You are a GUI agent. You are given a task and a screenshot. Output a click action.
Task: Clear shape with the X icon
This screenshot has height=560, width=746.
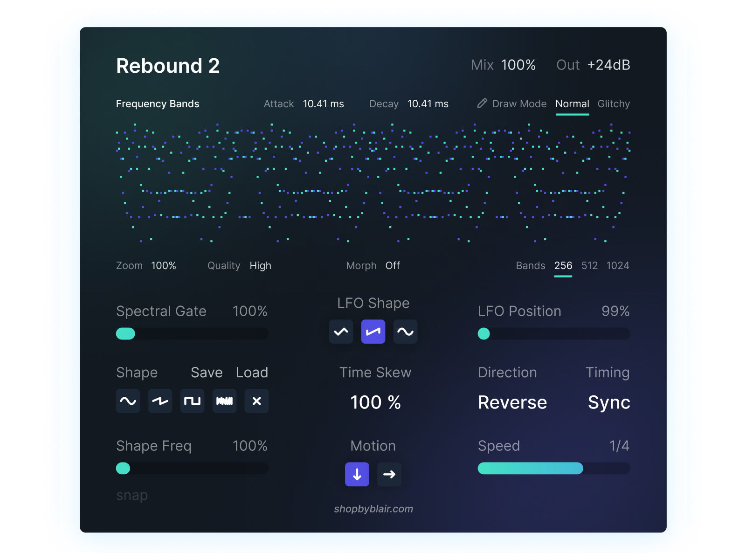[256, 401]
